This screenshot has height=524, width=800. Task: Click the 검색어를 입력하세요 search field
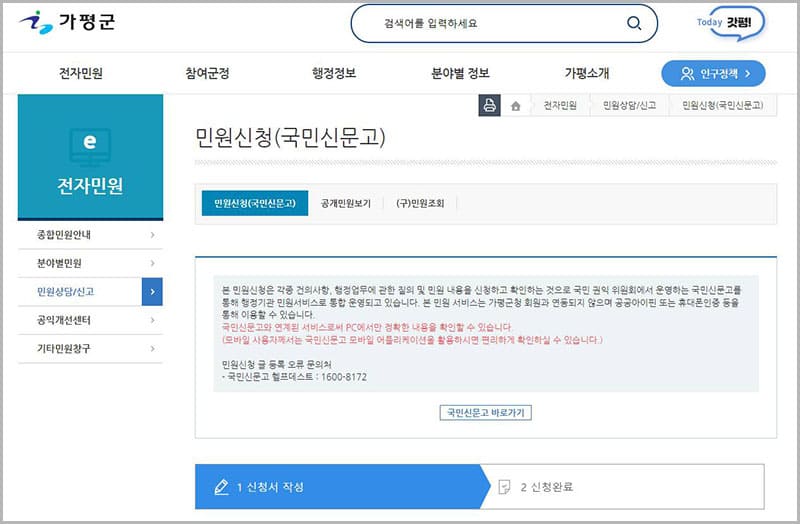[490, 24]
